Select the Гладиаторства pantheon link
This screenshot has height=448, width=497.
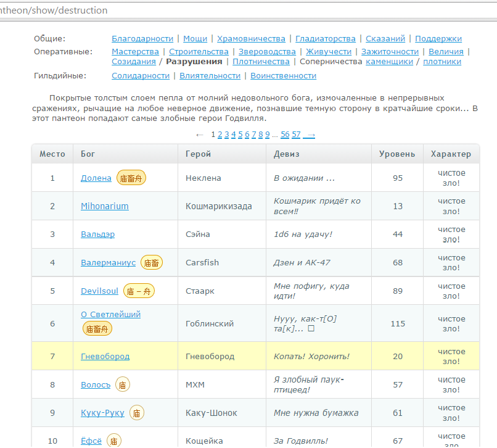coord(326,39)
